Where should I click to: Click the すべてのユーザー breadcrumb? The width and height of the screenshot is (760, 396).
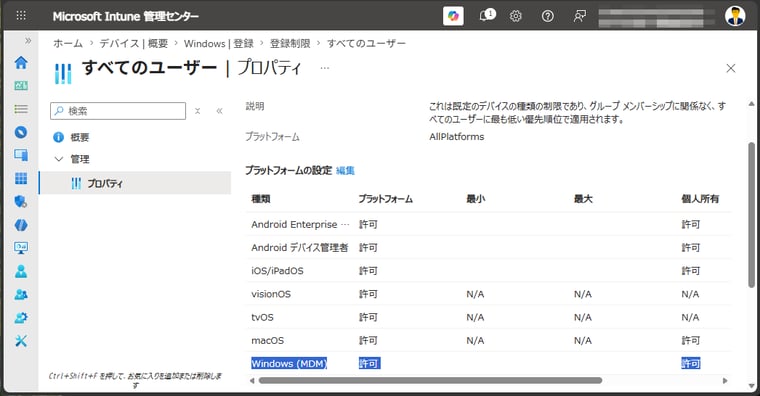click(x=366, y=44)
